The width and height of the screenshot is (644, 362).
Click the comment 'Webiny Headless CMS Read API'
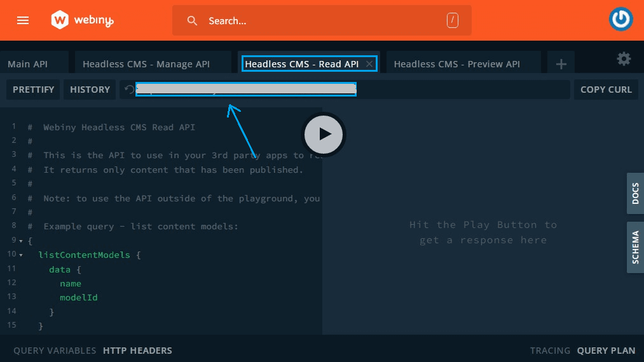(x=119, y=127)
